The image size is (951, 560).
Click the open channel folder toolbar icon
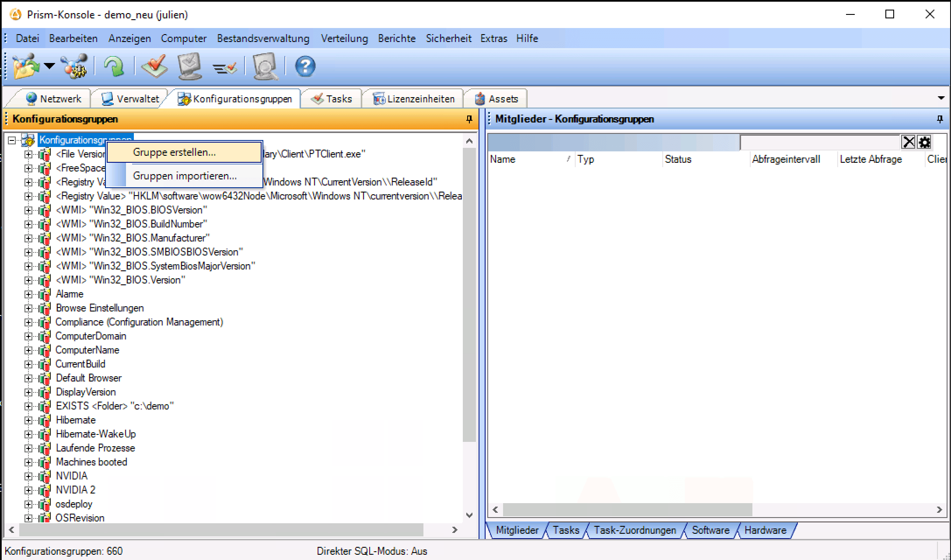tap(25, 66)
